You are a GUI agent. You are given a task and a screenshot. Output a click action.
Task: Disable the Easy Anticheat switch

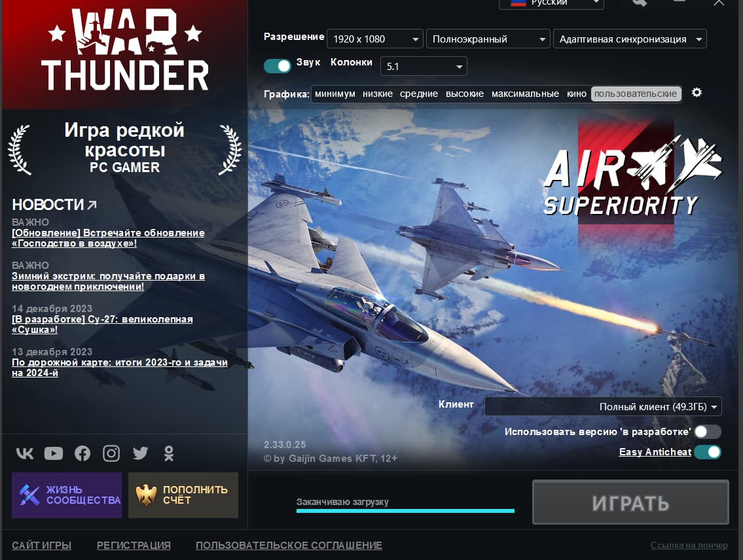(707, 452)
